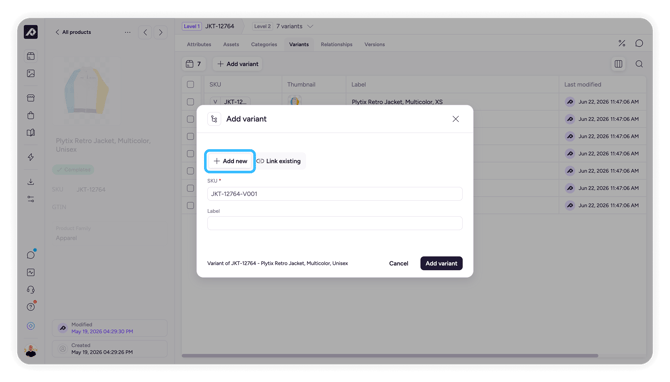The width and height of the screenshot is (670, 382).
Task: Select the Link existing option
Action: (x=279, y=161)
